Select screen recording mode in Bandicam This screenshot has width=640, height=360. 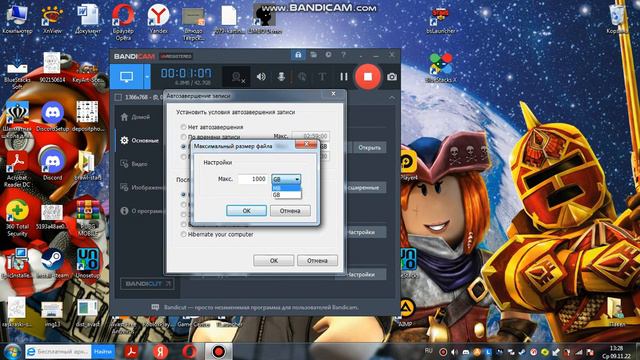[127, 76]
